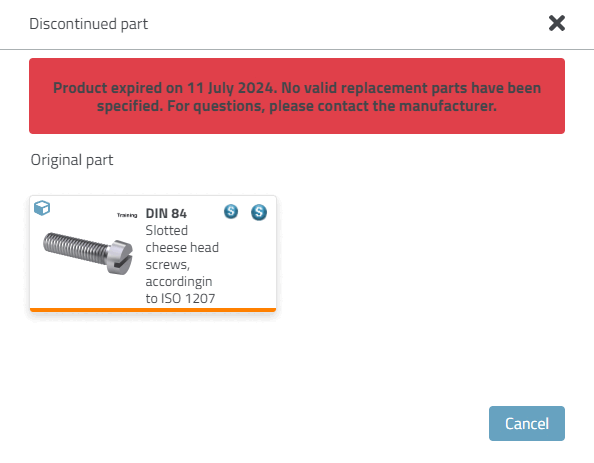Click the threaded shaft of the screw

(75, 247)
